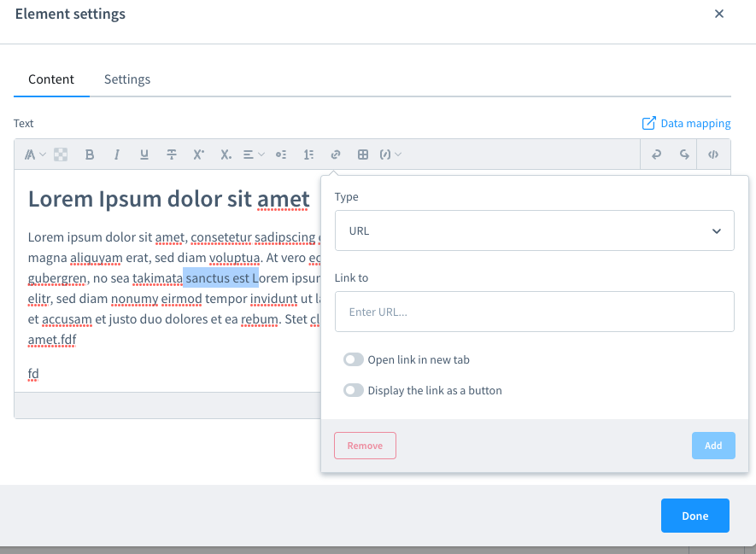
Task: Enable Display the link as a button
Action: point(354,390)
